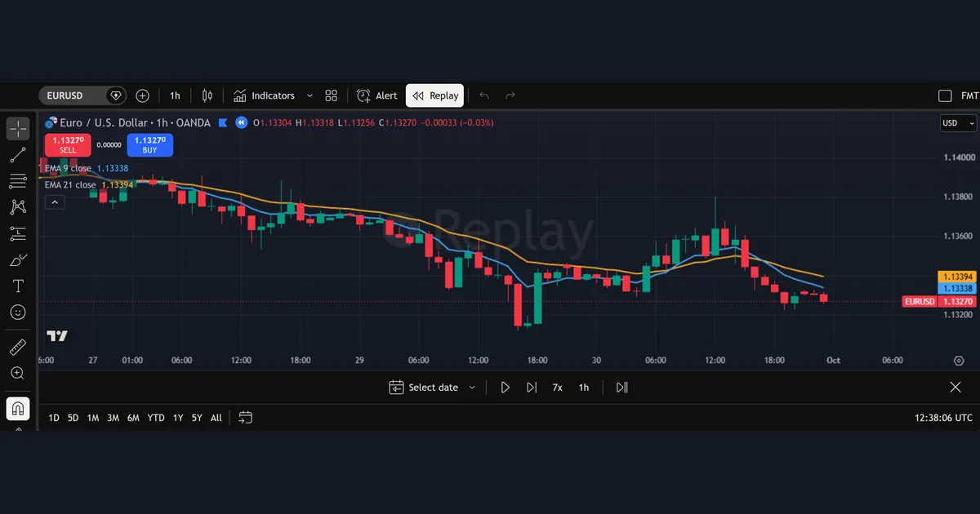Select the 3M date range

tap(113, 418)
